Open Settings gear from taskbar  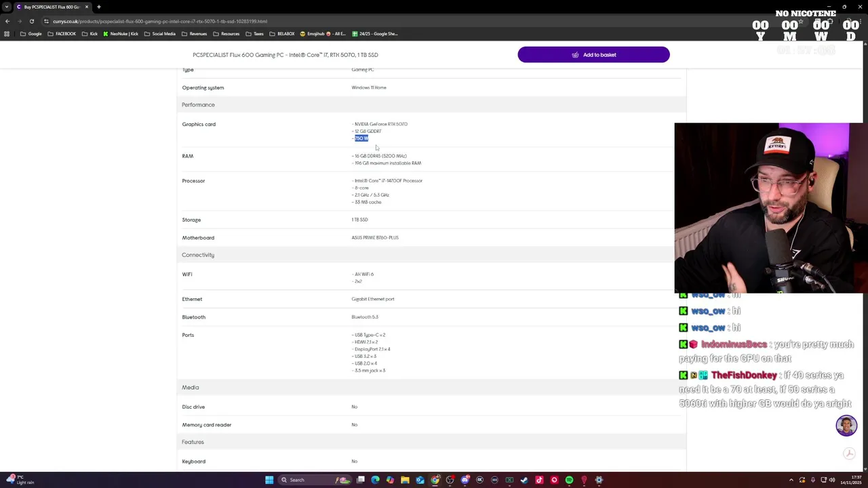(599, 480)
